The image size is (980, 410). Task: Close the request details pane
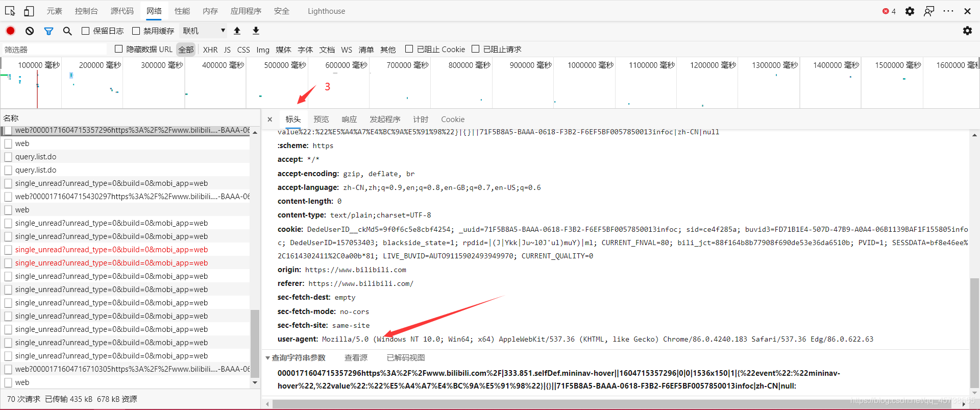[x=270, y=119]
